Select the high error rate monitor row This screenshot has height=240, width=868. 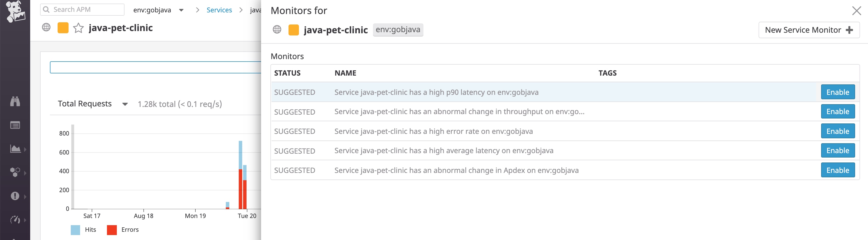point(433,131)
